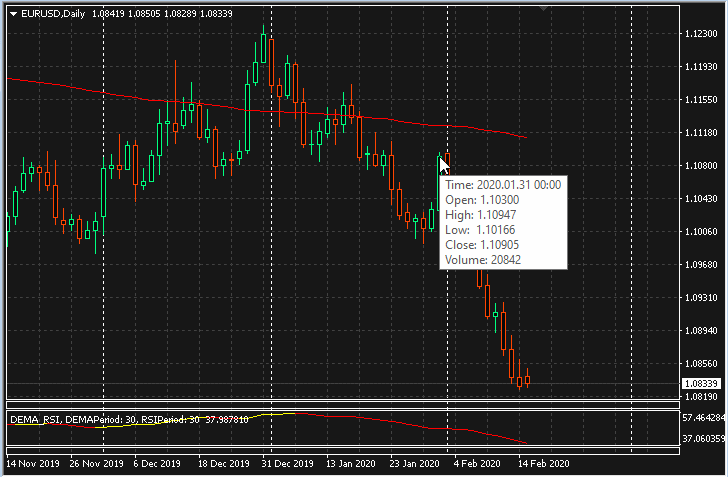Viewport: 728px width, 477px height.
Task: Click the 13 Jan 2020 date label
Action: 351,464
